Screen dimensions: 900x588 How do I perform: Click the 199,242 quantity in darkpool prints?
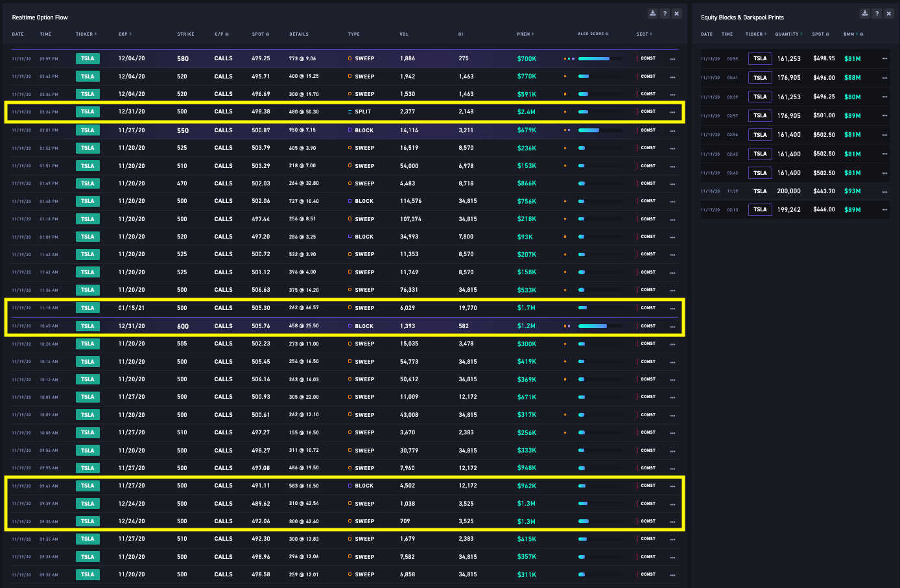(x=789, y=209)
